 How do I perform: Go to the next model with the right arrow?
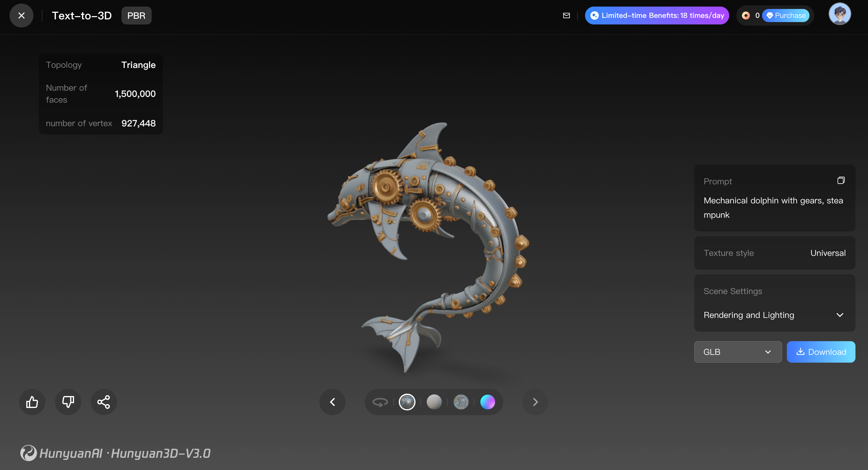click(535, 402)
